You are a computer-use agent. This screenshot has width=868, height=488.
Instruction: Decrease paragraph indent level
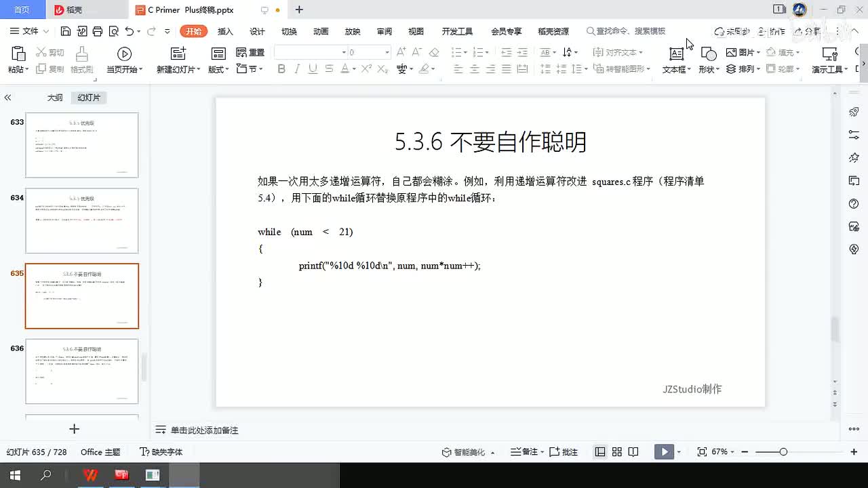tap(506, 52)
